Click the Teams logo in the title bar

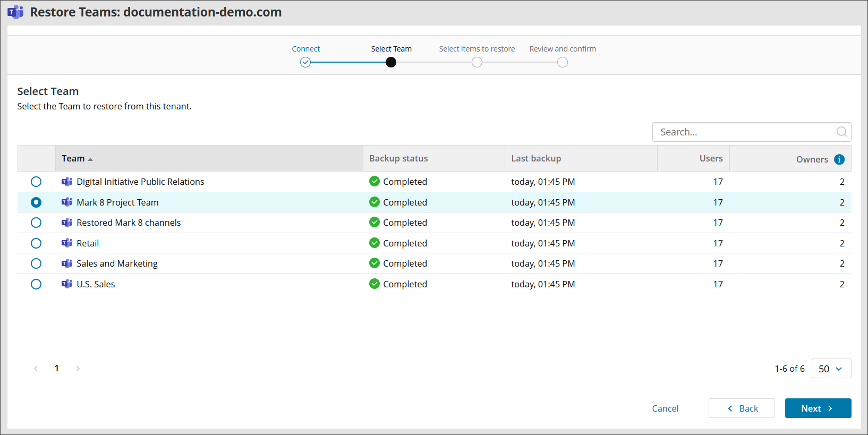(15, 12)
